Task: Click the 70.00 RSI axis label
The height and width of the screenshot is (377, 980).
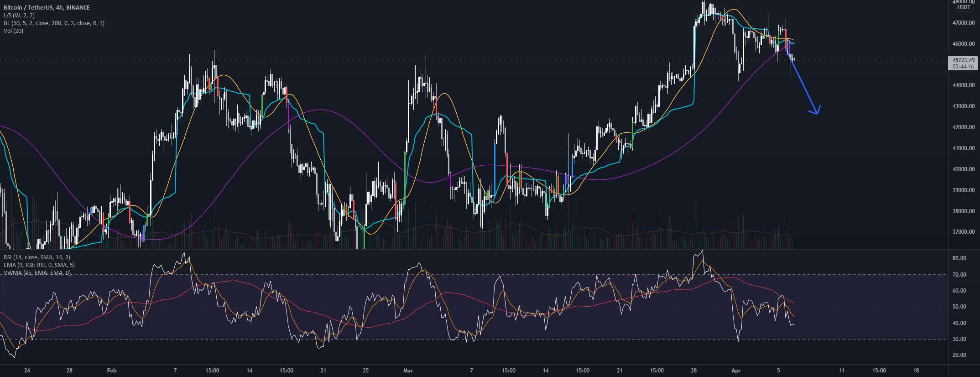Action: pyautogui.click(x=959, y=275)
